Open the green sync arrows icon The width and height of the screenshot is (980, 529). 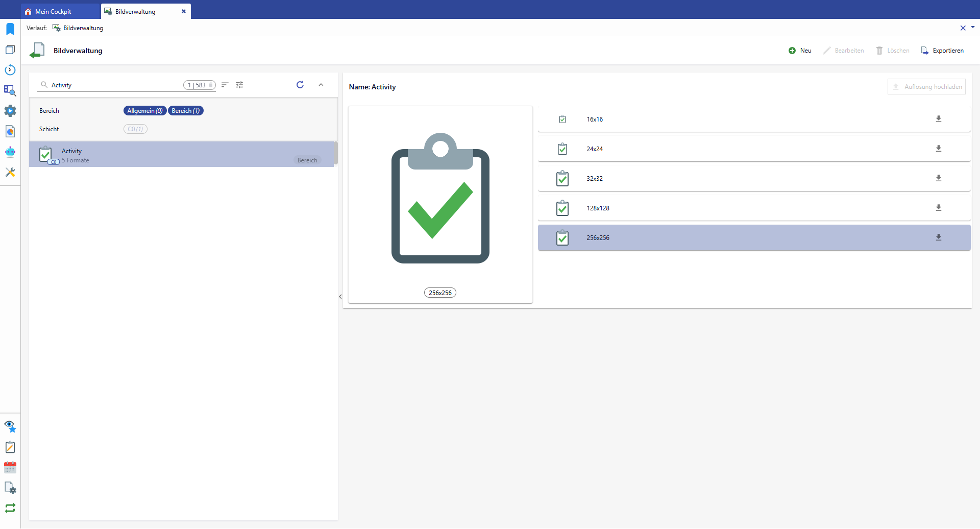click(10, 508)
